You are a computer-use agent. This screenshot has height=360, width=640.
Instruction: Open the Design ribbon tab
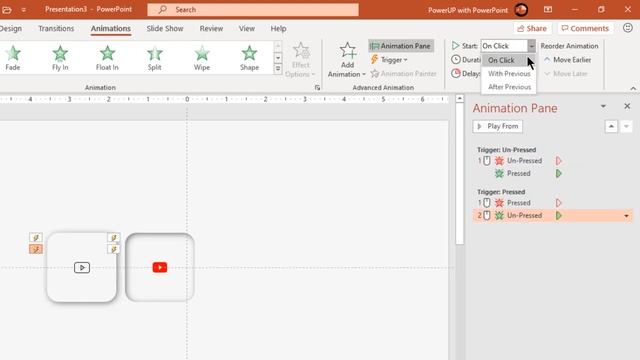(x=11, y=29)
